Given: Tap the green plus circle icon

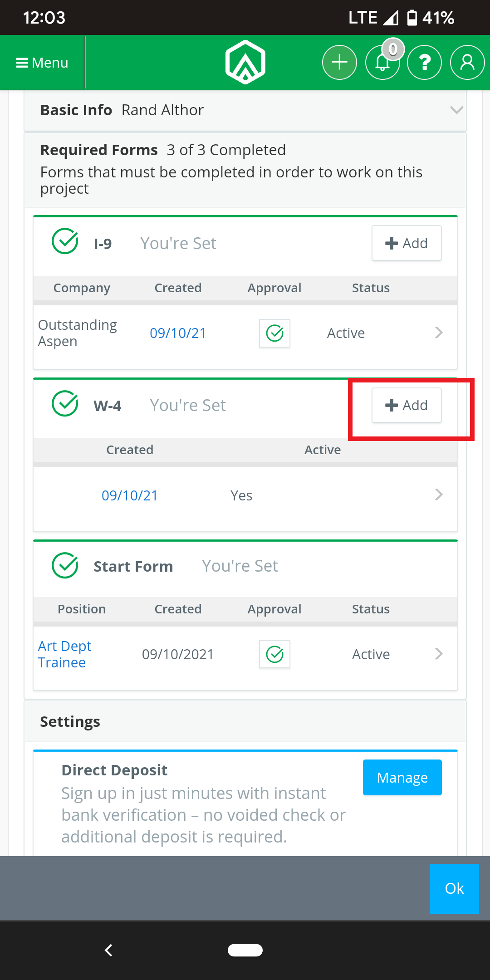Looking at the screenshot, I should click(339, 62).
